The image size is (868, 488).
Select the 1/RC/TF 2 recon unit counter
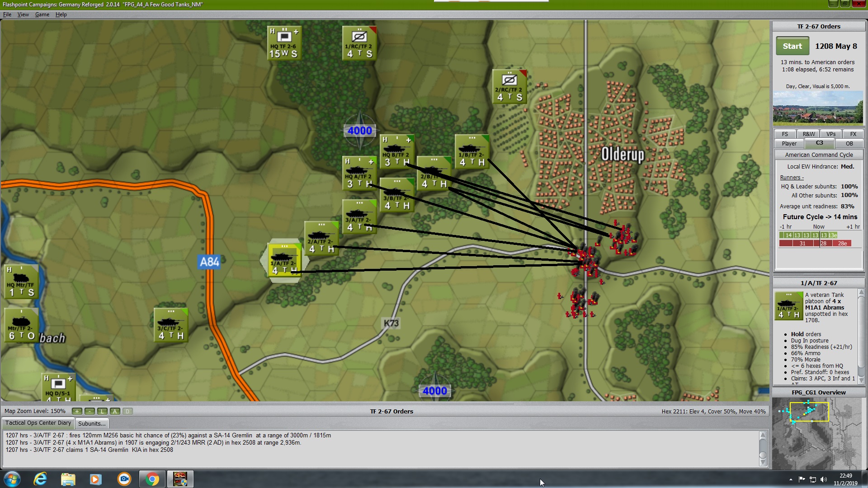[x=359, y=43]
